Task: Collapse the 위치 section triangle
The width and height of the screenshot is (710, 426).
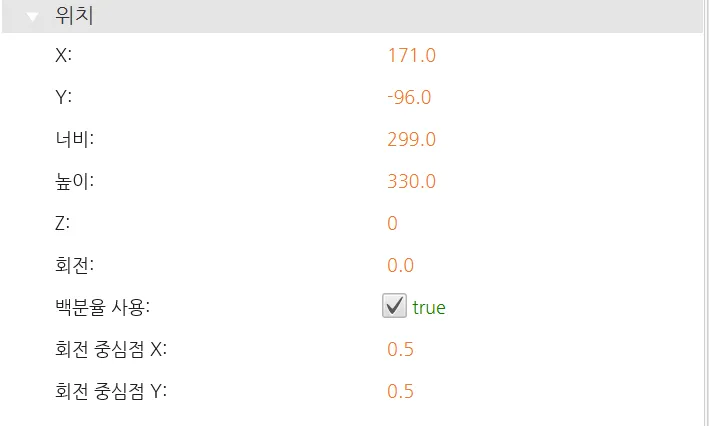Action: pos(33,17)
